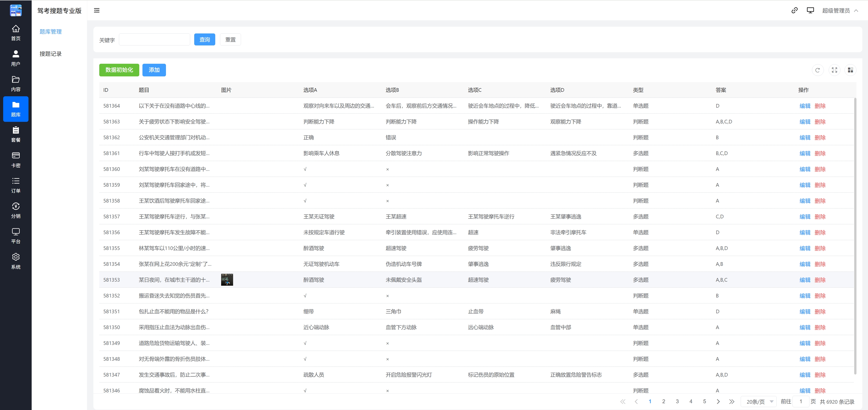Image resolution: width=868 pixels, height=410 pixels.
Task: Click the 答案 column header
Action: coord(721,90)
